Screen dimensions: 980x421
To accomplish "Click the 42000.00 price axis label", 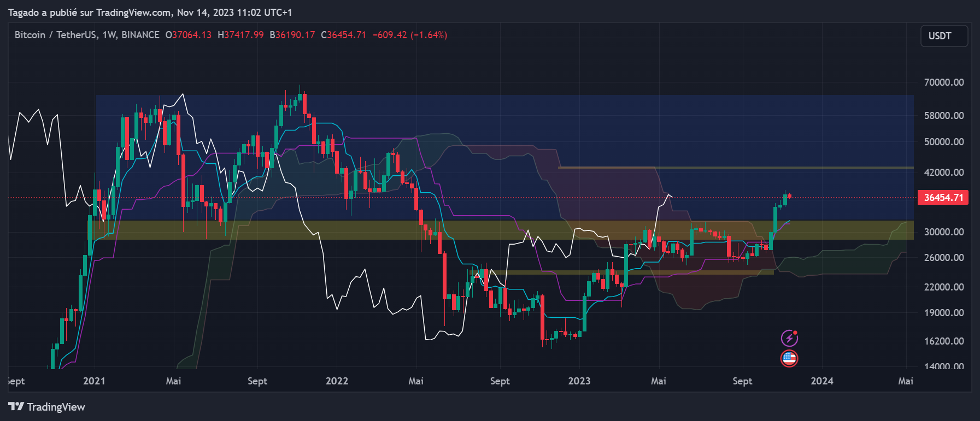I will [x=944, y=173].
